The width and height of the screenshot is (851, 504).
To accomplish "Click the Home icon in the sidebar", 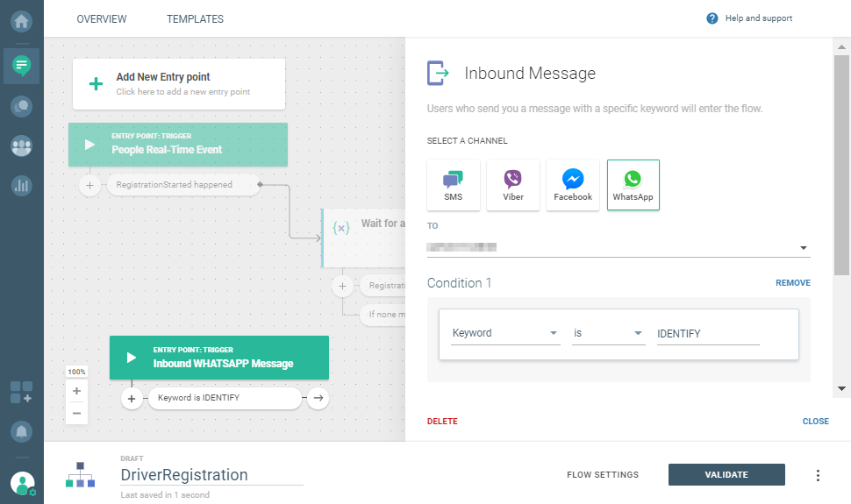I will click(21, 19).
